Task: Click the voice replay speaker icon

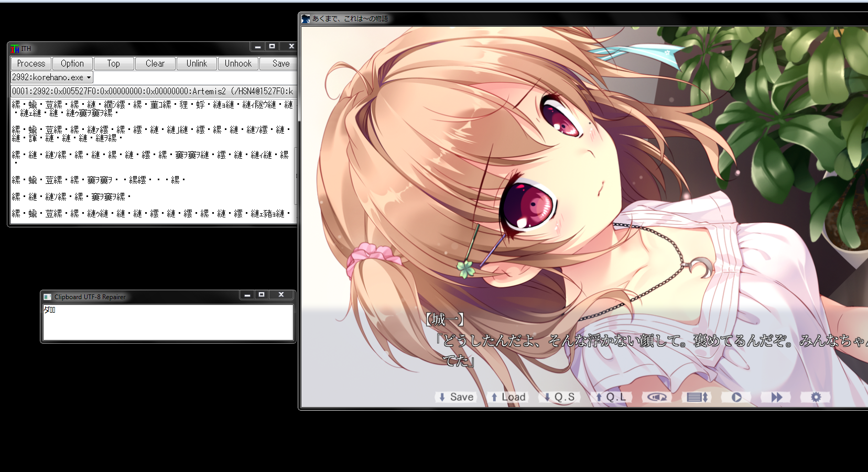Action: pos(657,397)
